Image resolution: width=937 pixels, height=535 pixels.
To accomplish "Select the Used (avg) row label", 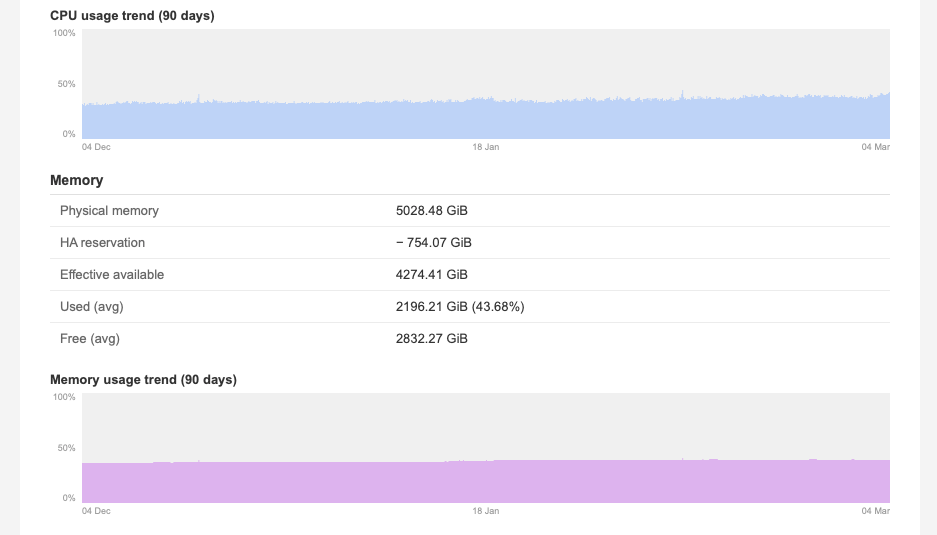I will click(92, 307).
